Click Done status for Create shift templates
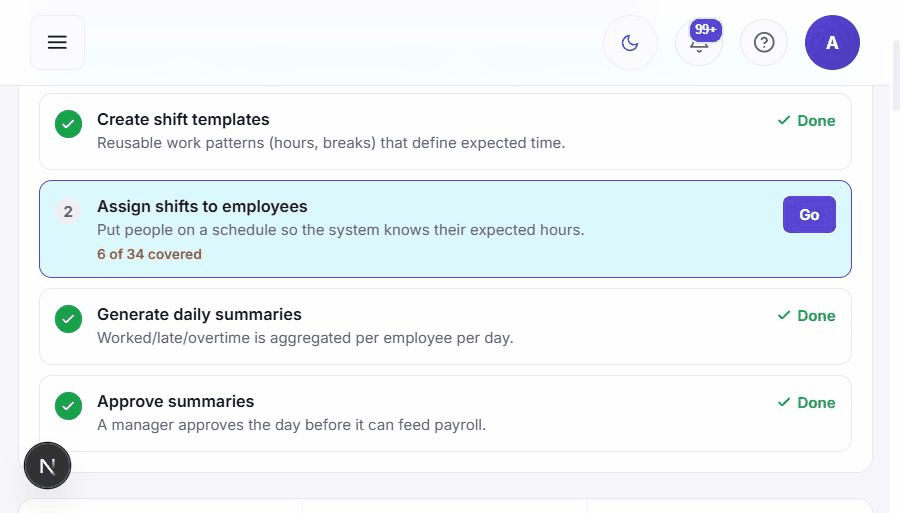 806,121
